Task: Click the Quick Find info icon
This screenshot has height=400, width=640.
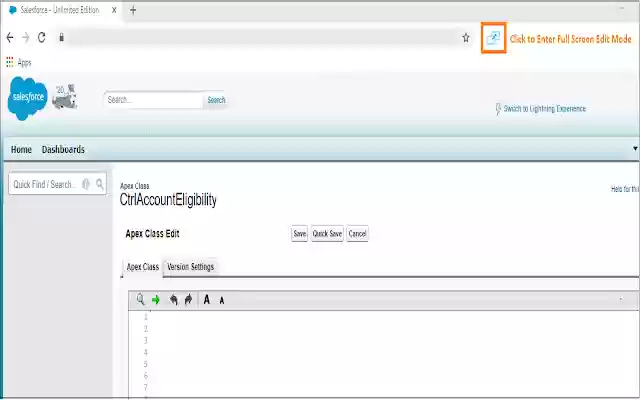Action: (x=86, y=184)
